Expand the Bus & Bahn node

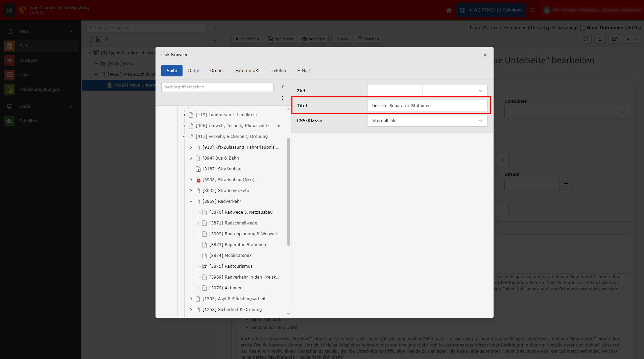coord(191,158)
